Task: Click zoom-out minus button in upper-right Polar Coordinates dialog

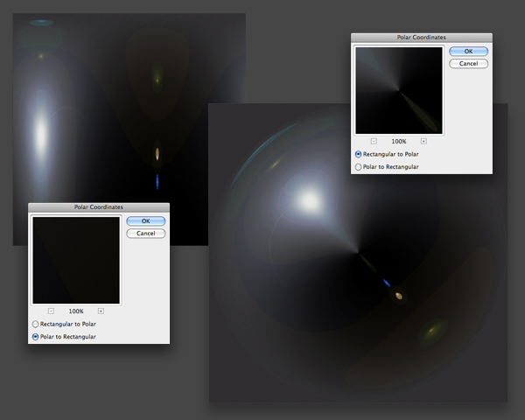Action: coord(374,141)
